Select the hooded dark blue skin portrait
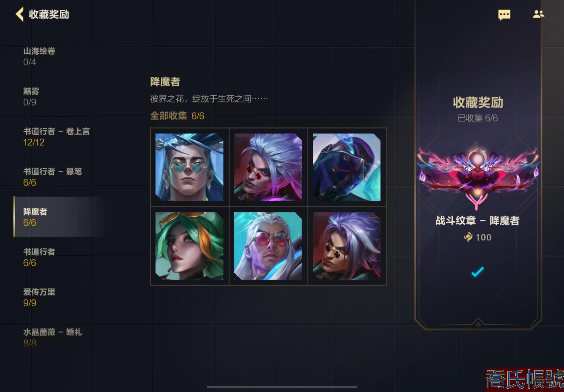The height and width of the screenshot is (392, 564). pyautogui.click(x=347, y=167)
